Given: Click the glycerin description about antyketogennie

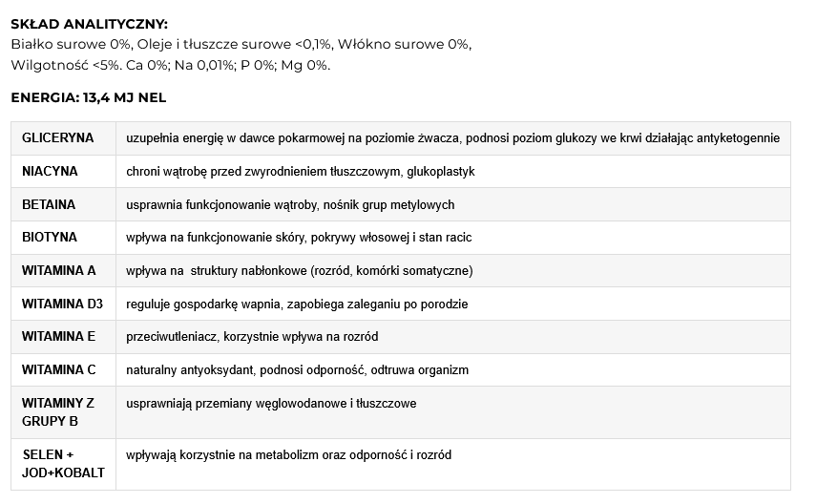Looking at the screenshot, I should [452, 138].
